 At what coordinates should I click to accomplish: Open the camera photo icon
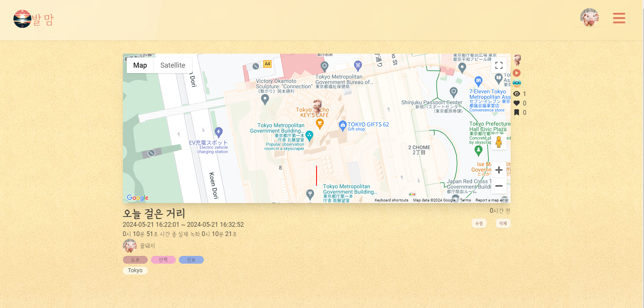point(516,83)
